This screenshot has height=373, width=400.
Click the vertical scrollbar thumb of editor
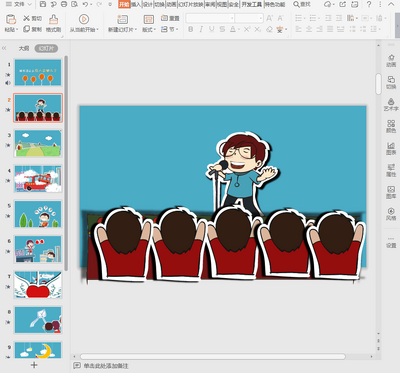[x=378, y=84]
